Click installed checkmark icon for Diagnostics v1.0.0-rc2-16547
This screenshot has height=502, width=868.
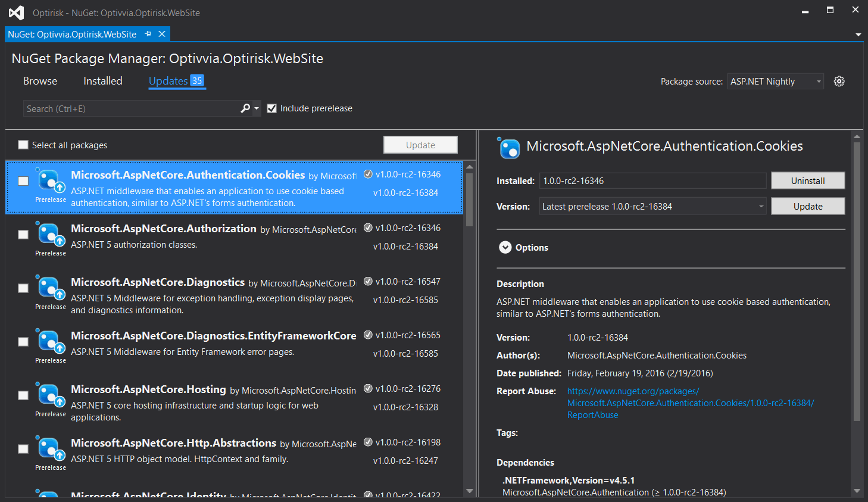pyautogui.click(x=368, y=282)
